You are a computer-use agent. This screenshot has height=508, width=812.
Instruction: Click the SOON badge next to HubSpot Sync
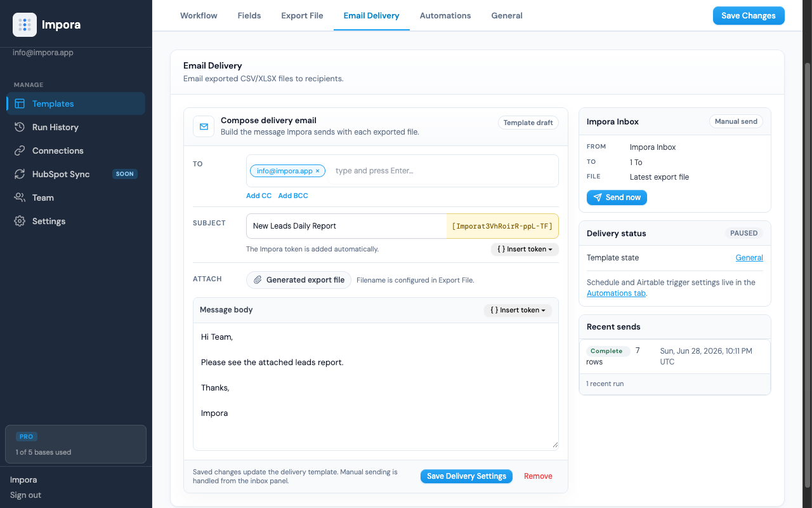125,174
